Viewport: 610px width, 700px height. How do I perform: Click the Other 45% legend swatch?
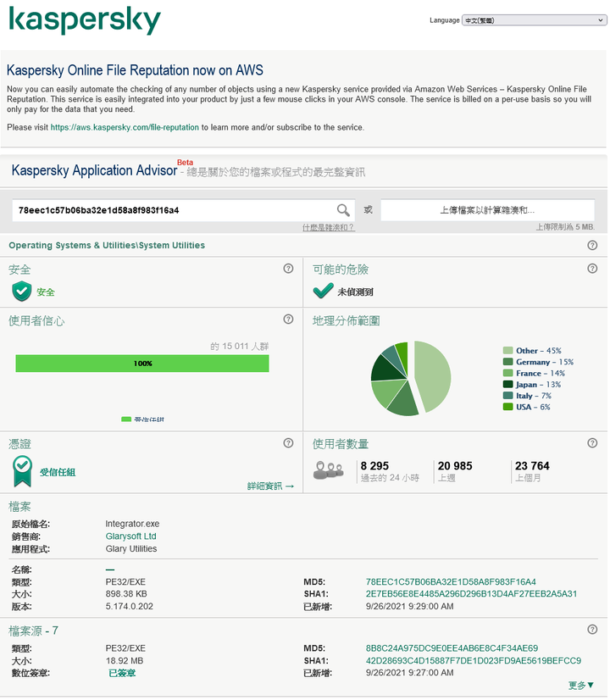point(507,351)
